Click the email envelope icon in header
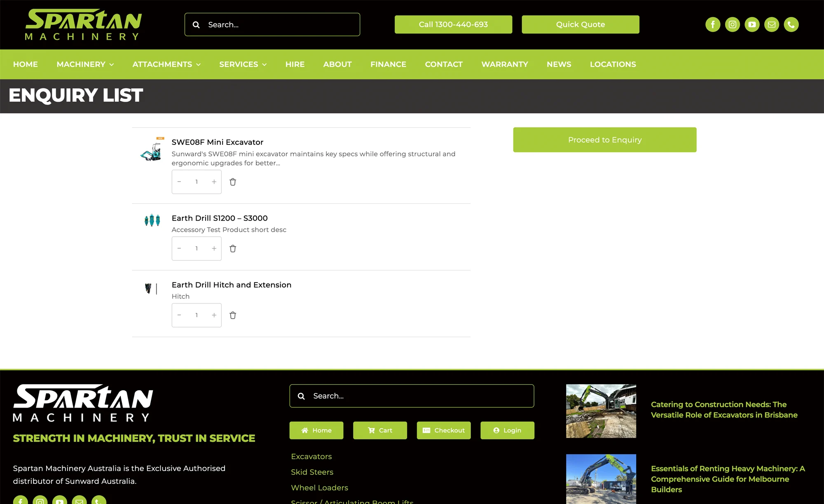Viewport: 824px width, 504px height. pos(772,24)
